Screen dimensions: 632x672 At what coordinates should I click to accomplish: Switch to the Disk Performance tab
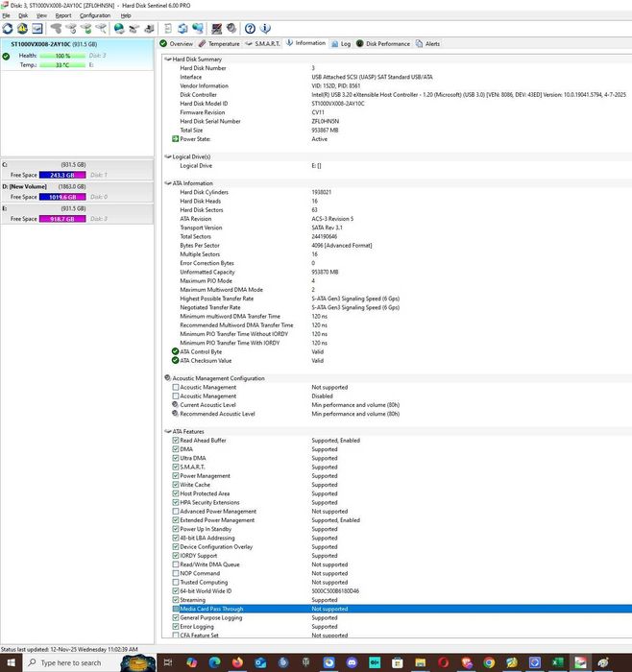pos(383,44)
